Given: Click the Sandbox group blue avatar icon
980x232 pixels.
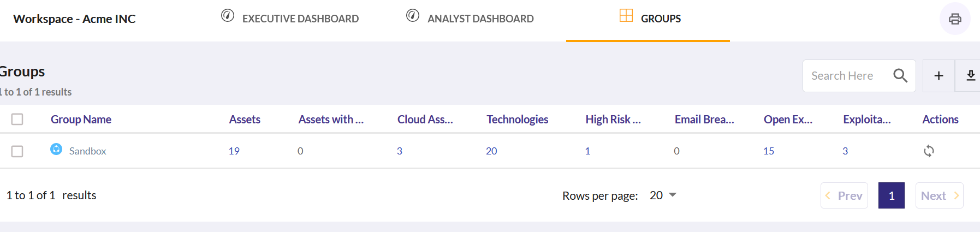Looking at the screenshot, I should point(56,149).
